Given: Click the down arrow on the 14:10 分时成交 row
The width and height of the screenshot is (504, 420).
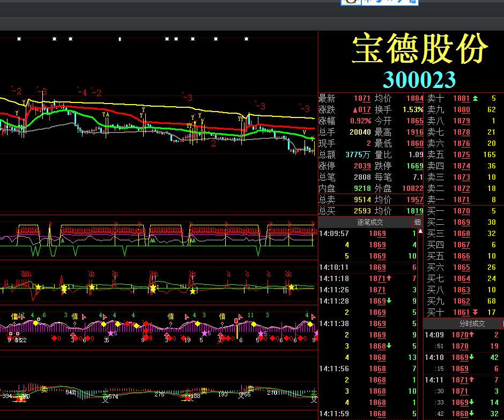Looking at the screenshot, I should tap(471, 357).
